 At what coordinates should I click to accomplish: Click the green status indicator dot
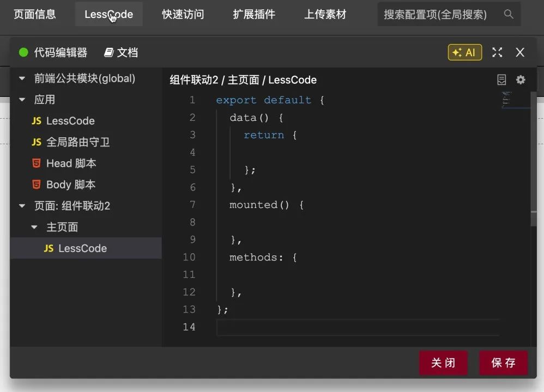pyautogui.click(x=23, y=52)
